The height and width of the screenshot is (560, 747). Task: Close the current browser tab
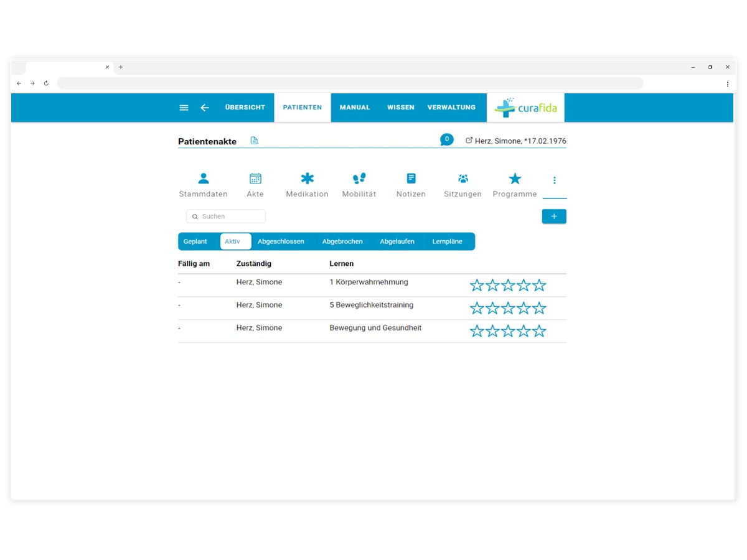(x=107, y=67)
